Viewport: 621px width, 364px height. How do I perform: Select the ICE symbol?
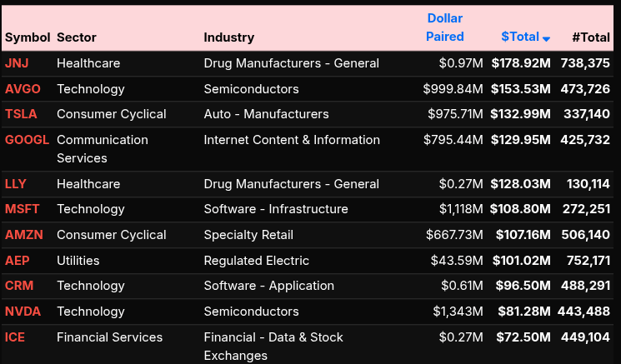click(15, 337)
